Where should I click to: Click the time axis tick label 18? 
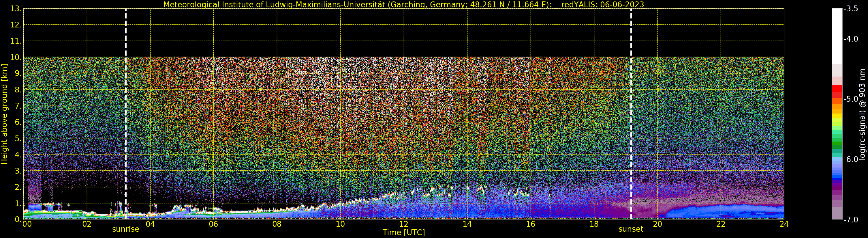pyautogui.click(x=594, y=224)
